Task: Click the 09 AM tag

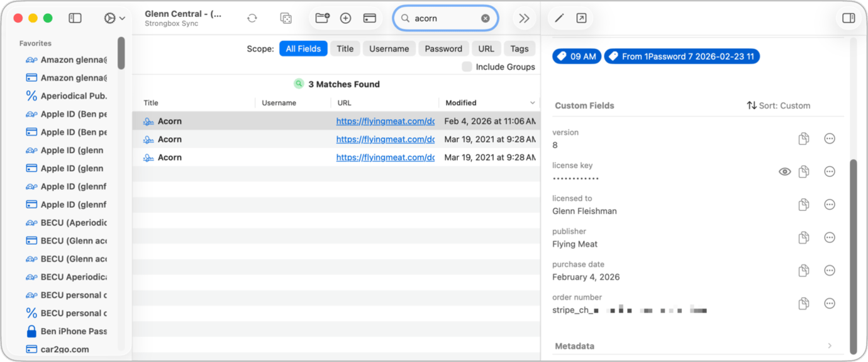Action: (x=577, y=57)
